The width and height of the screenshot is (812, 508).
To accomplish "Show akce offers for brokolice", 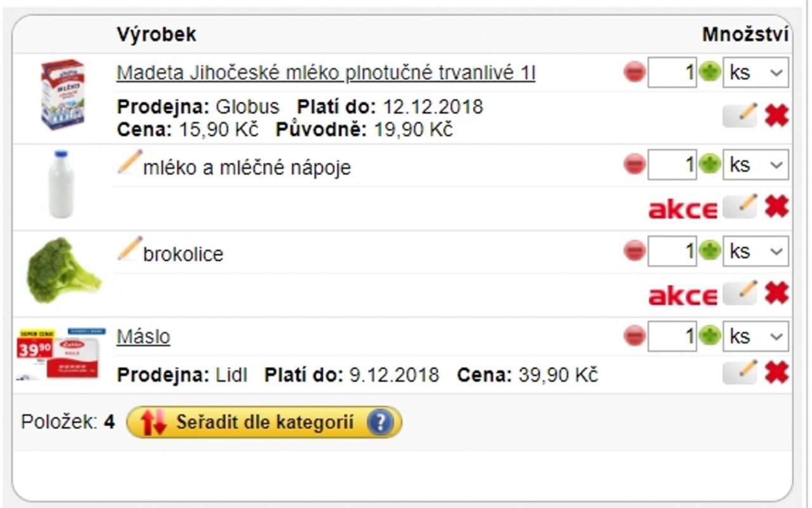I will coord(683,296).
